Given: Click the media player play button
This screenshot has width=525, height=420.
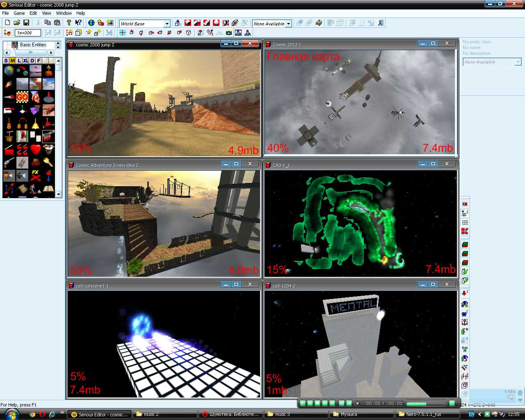Looking at the screenshot, I should pos(303,403).
